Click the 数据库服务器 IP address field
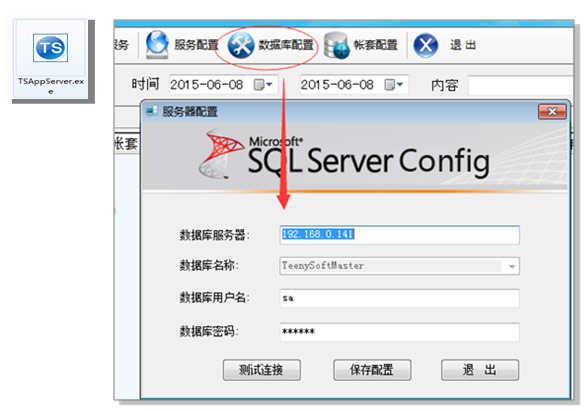 399,235
